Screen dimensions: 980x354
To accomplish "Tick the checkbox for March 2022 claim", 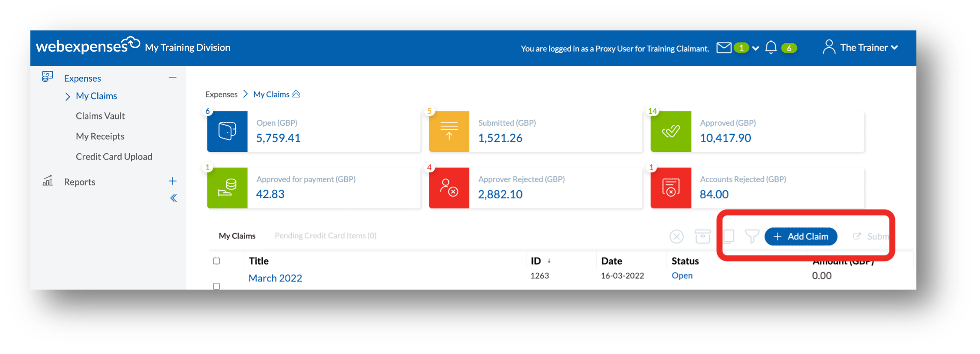I will click(216, 286).
